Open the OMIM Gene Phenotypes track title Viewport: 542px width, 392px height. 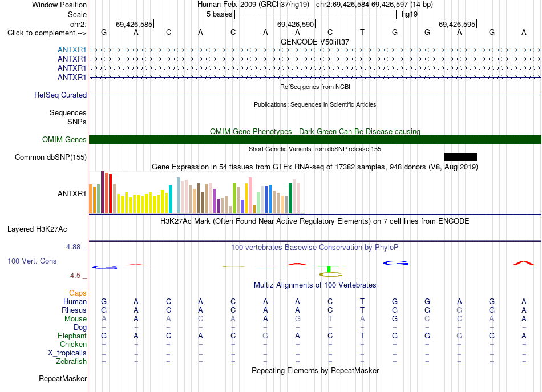click(x=315, y=131)
